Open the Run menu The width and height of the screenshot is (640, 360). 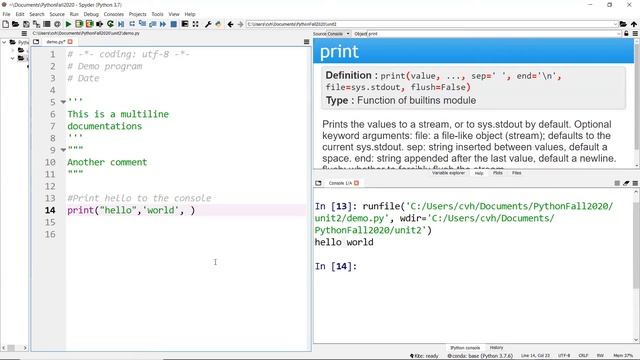(x=74, y=14)
